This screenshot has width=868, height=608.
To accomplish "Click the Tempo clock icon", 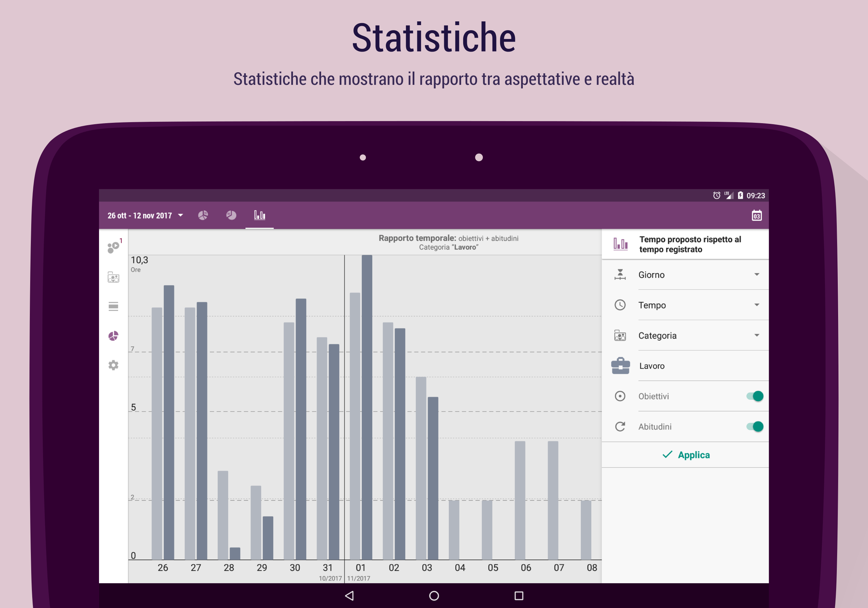I will (620, 305).
